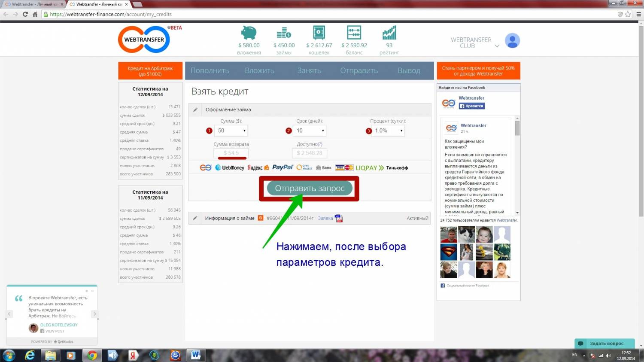
Task: Click the Webtransfer logo
Action: [x=144, y=40]
